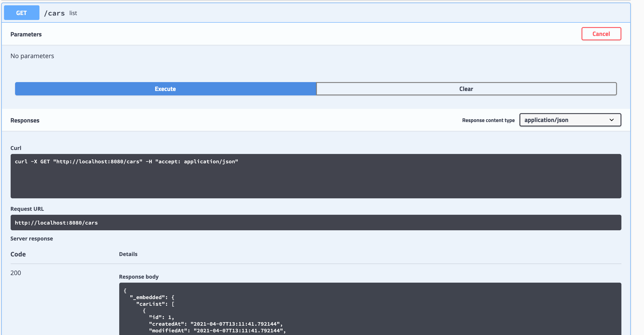This screenshot has width=644, height=335.
Task: Click the Server response label
Action: pyautogui.click(x=32, y=238)
